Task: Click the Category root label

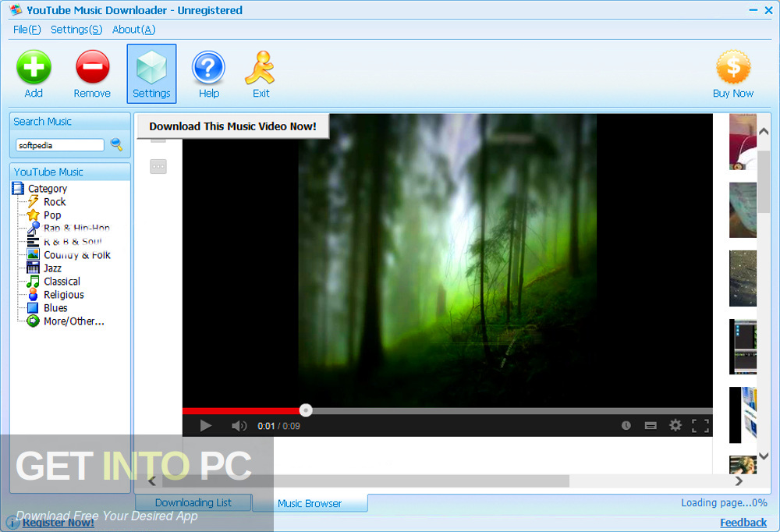Action: (48, 188)
